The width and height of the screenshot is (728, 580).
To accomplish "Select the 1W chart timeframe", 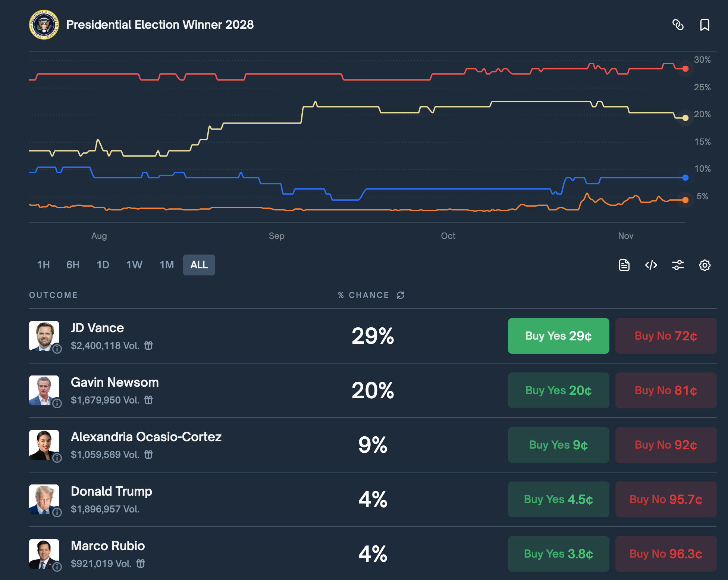I will click(x=134, y=265).
